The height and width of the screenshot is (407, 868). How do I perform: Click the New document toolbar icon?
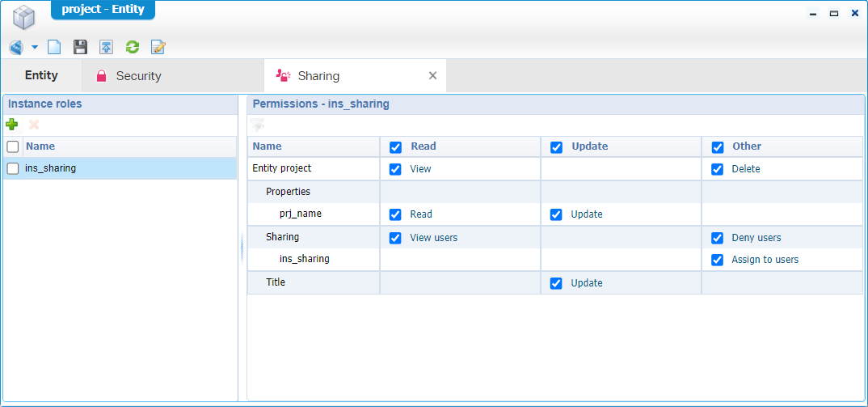coord(54,48)
